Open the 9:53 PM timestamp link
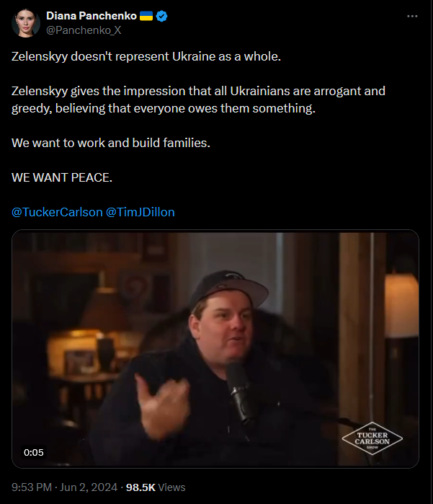The image size is (433, 504). (32, 487)
